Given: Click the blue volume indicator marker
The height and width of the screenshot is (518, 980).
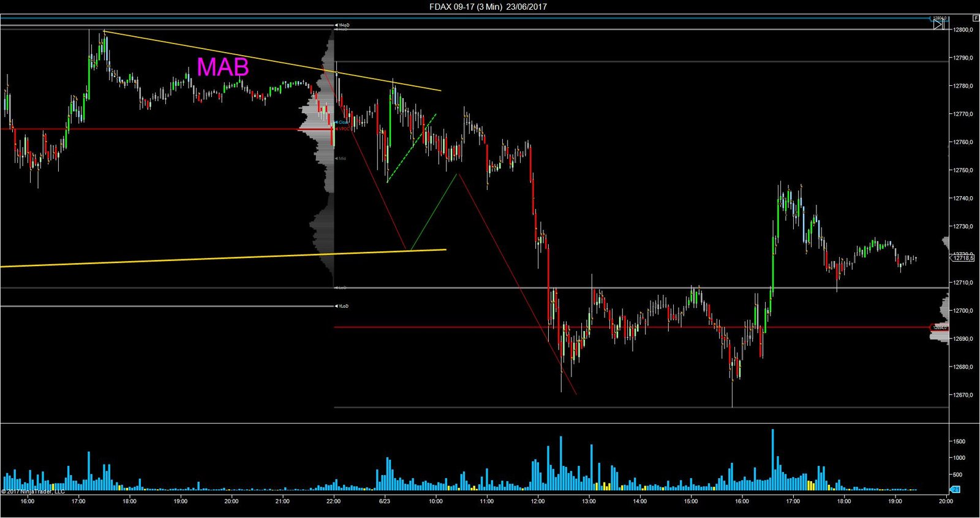Looking at the screenshot, I should [954, 489].
